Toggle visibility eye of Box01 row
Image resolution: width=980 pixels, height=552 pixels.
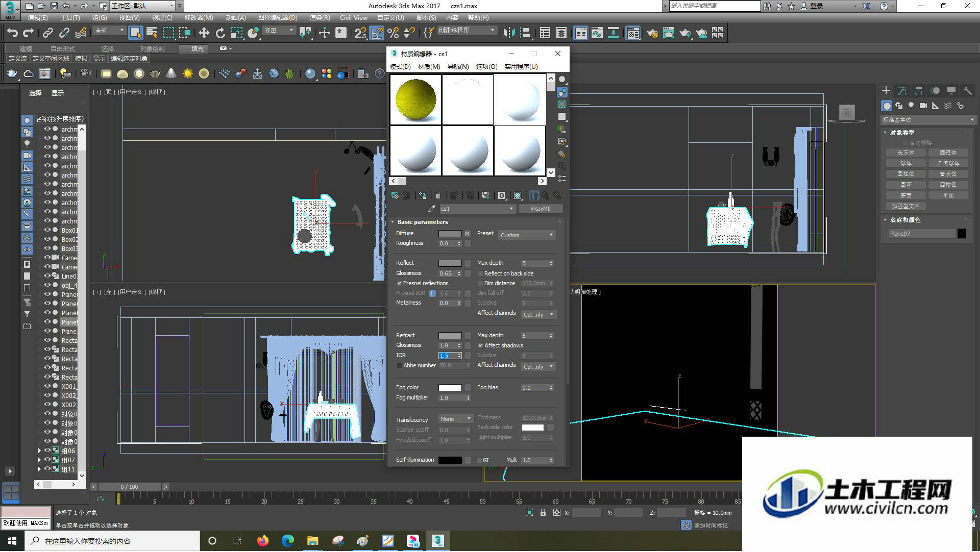pyautogui.click(x=47, y=230)
